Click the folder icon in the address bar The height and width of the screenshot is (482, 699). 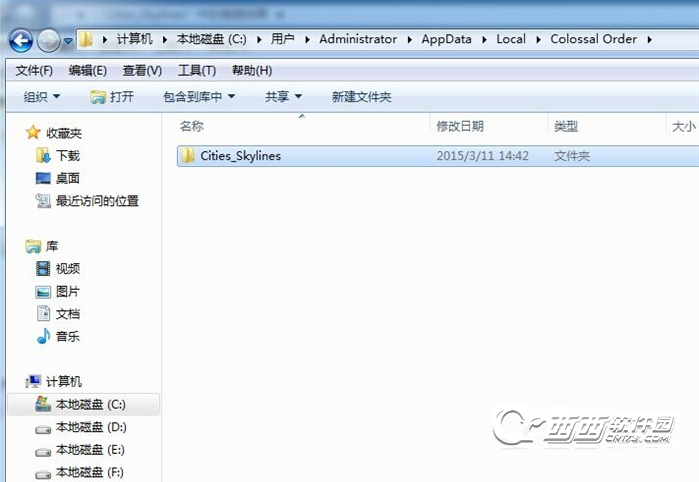86,39
